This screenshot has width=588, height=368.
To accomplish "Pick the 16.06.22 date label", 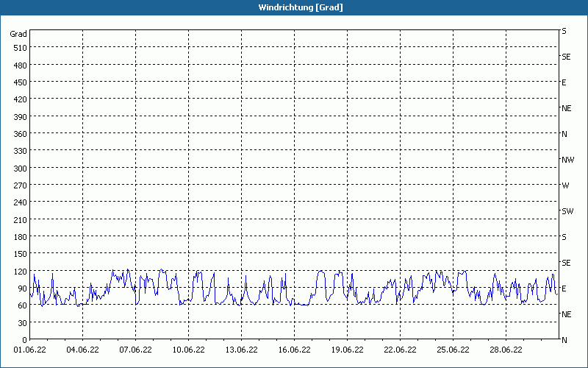I will 294,350.
